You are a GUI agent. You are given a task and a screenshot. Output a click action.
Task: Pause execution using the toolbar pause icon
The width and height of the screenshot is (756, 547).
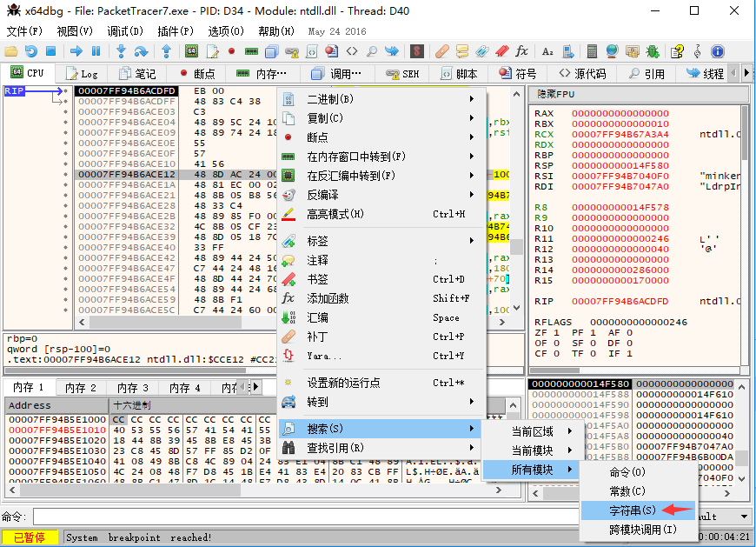tap(96, 51)
